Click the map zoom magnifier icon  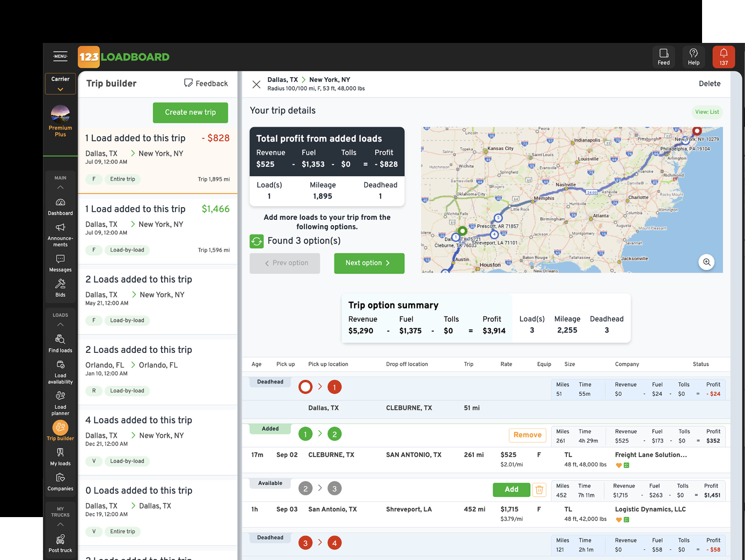[x=707, y=262]
